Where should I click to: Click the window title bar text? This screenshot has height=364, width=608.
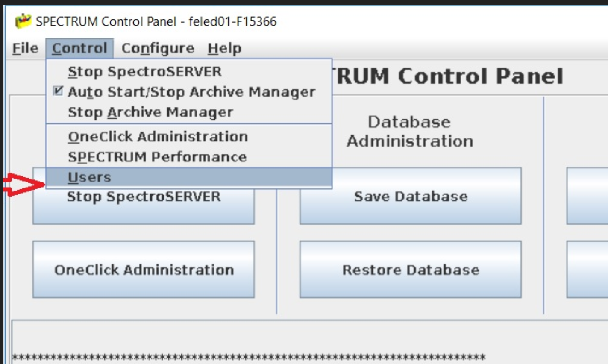(x=156, y=21)
